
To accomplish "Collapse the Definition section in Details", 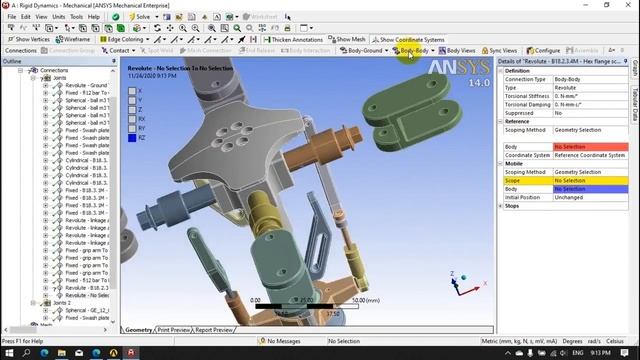I will coord(501,71).
